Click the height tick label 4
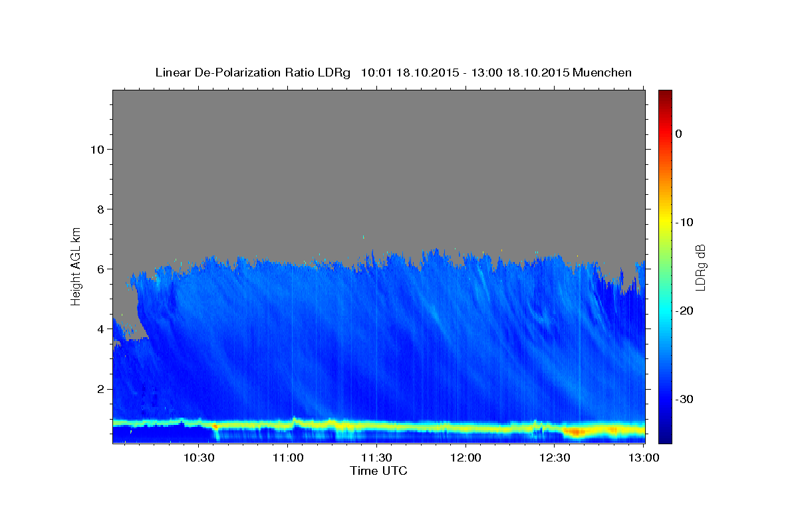The height and width of the screenshot is (532, 798). click(100, 329)
